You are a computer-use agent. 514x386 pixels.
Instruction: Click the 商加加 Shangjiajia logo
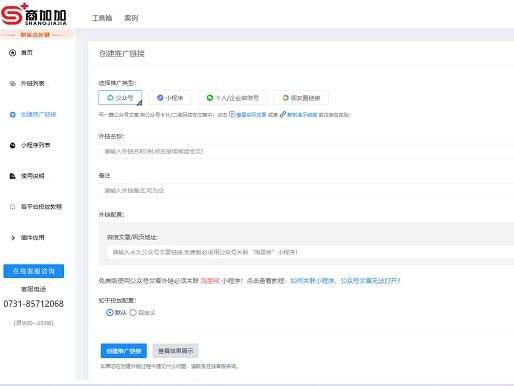(x=33, y=14)
